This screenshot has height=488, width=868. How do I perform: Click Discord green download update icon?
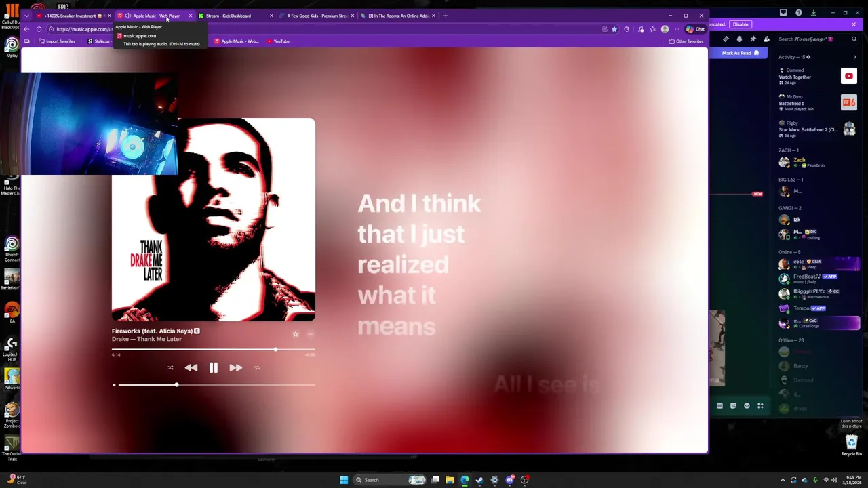tap(814, 12)
